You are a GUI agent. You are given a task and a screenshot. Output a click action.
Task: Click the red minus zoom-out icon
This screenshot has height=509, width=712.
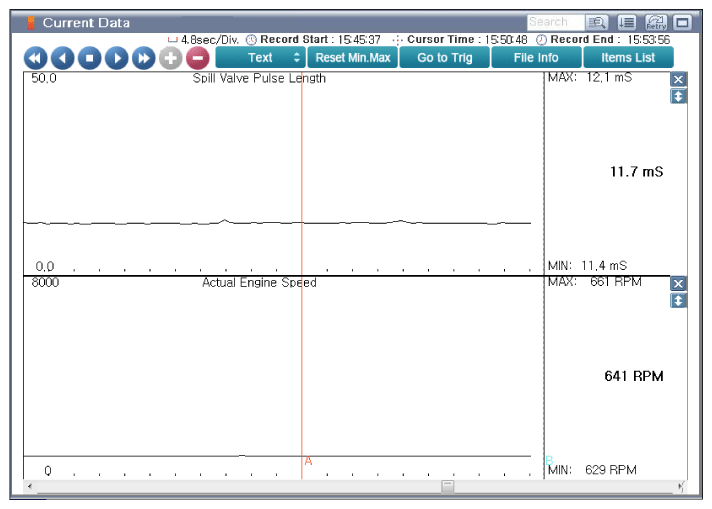pyautogui.click(x=197, y=58)
